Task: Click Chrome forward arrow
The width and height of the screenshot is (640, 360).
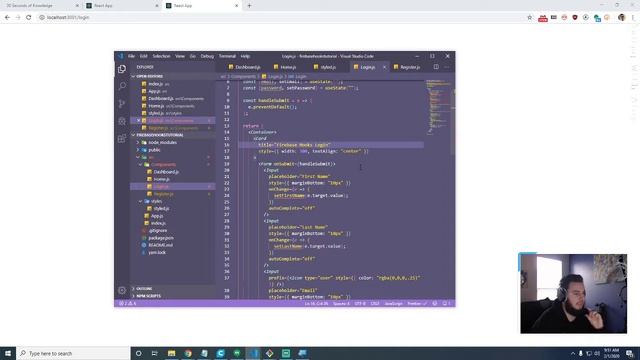Action: 18,17
